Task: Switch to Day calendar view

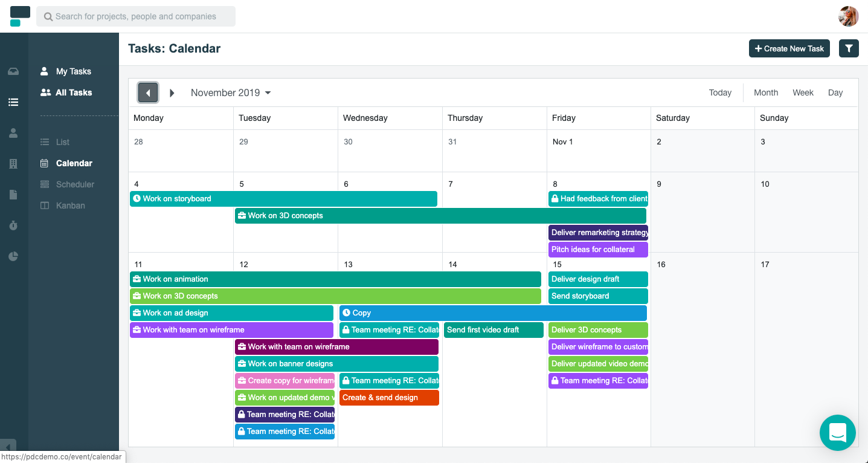Action: click(835, 92)
